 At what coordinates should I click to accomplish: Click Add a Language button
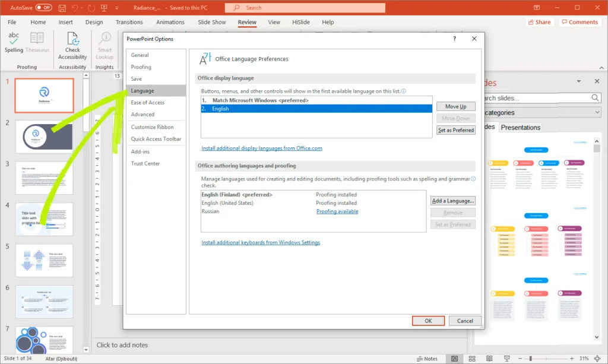(x=453, y=201)
